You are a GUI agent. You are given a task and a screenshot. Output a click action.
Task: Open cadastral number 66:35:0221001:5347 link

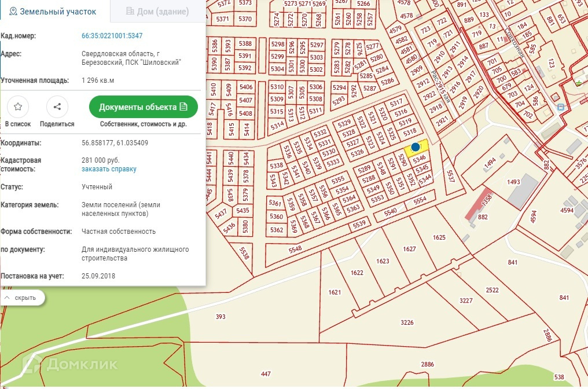tap(112, 36)
